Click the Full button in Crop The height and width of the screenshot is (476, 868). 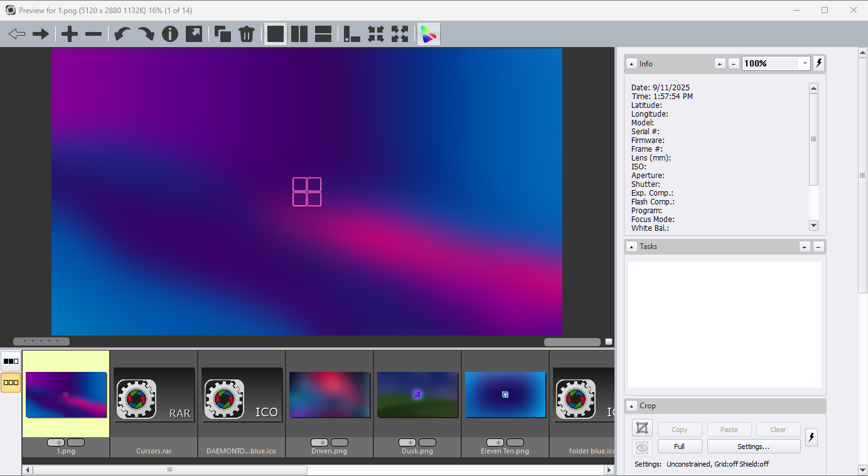tap(679, 447)
